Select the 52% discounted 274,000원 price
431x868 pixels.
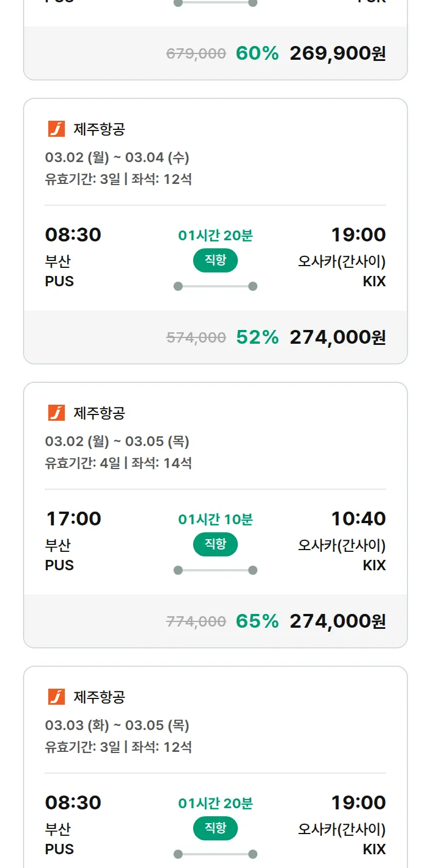(x=337, y=337)
